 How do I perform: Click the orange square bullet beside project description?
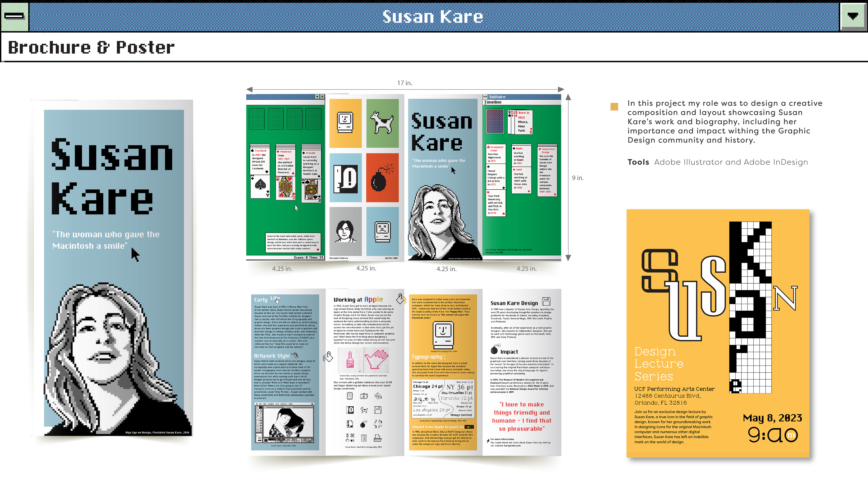[x=614, y=106]
